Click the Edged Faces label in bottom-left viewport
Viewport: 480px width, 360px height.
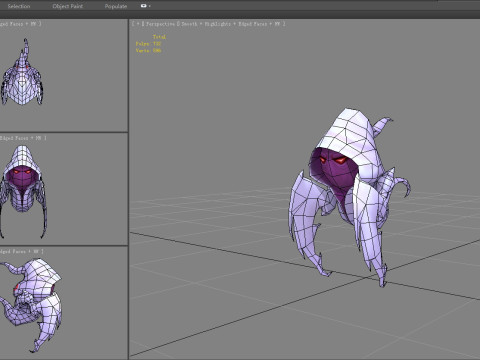(x=13, y=251)
